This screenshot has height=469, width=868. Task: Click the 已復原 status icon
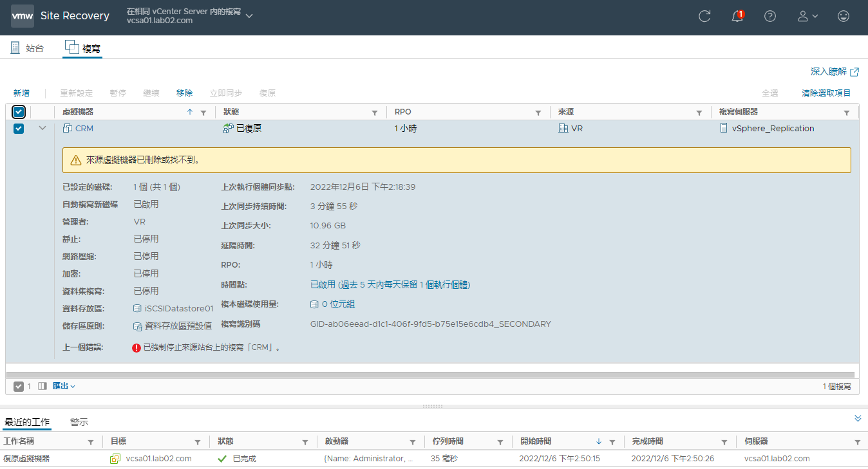(x=228, y=129)
